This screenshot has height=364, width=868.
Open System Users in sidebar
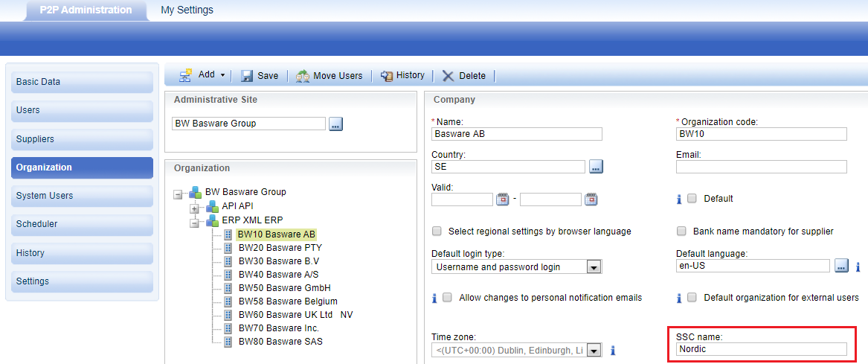click(x=82, y=196)
